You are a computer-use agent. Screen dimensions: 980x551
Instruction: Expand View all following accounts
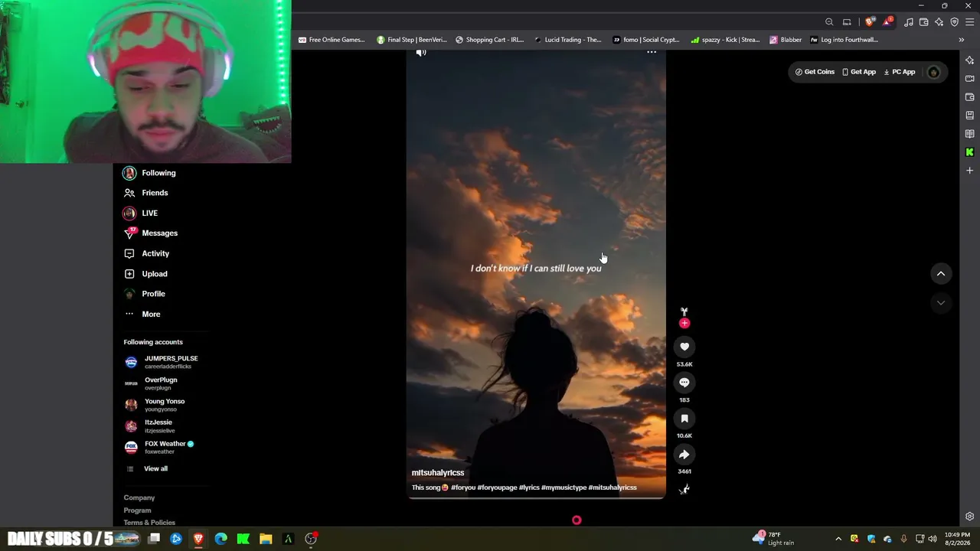147,468
